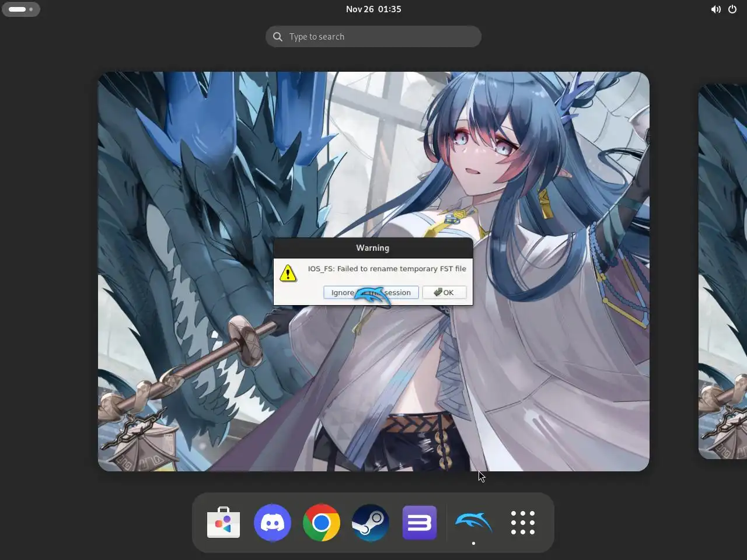Screen dimensions: 747x560
Task: Select the Dolphin emulator dock icon
Action: point(473,522)
